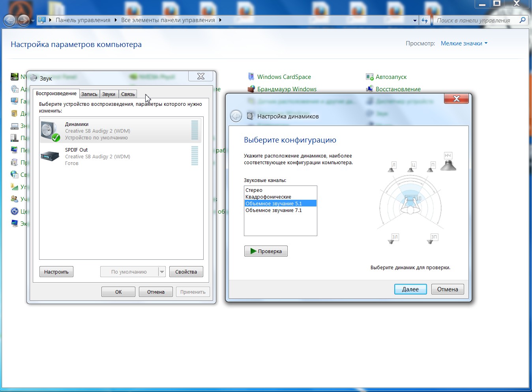Viewport: 532px width, 392px height.
Task: Select the Динамики playback device row
Action: (x=121, y=131)
